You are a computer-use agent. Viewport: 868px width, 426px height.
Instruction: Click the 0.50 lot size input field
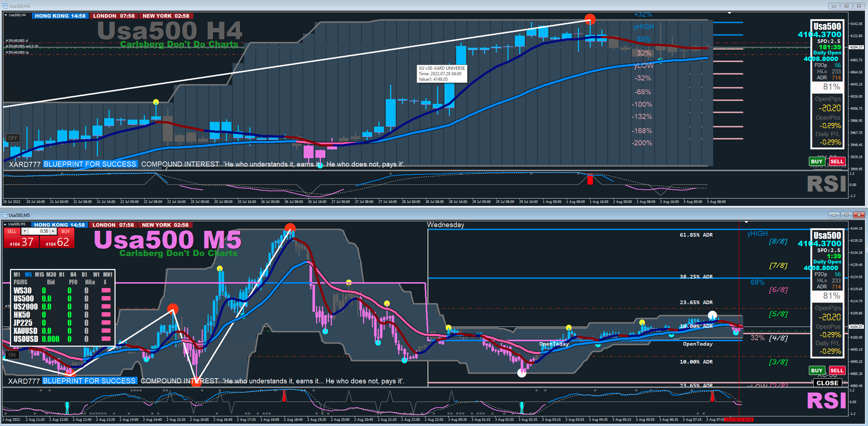[x=39, y=231]
